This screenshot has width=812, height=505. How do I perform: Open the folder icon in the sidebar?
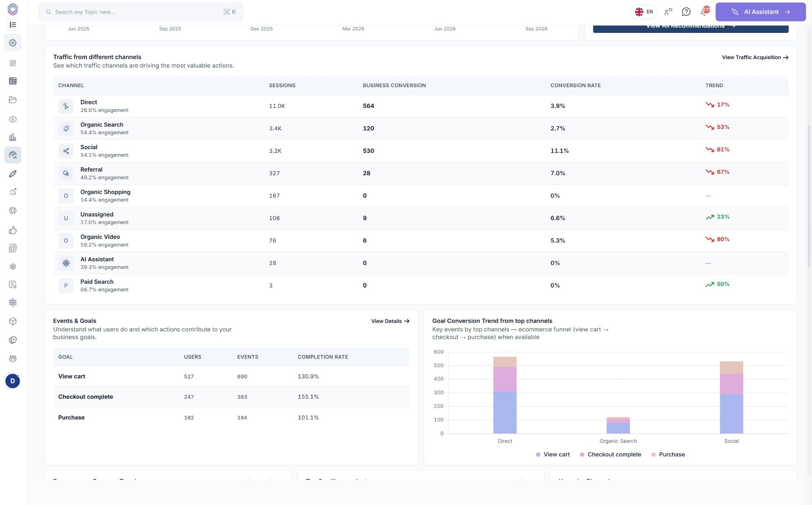(x=13, y=100)
